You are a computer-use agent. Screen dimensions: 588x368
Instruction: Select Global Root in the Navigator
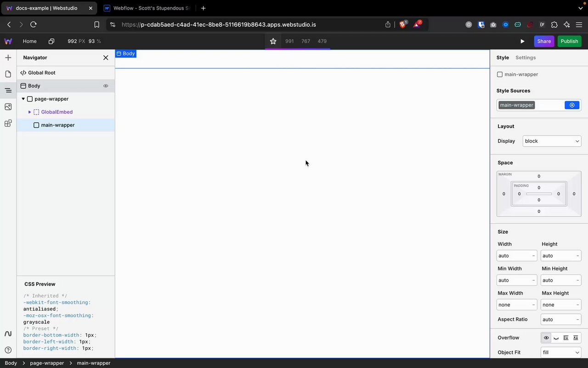tap(66, 73)
